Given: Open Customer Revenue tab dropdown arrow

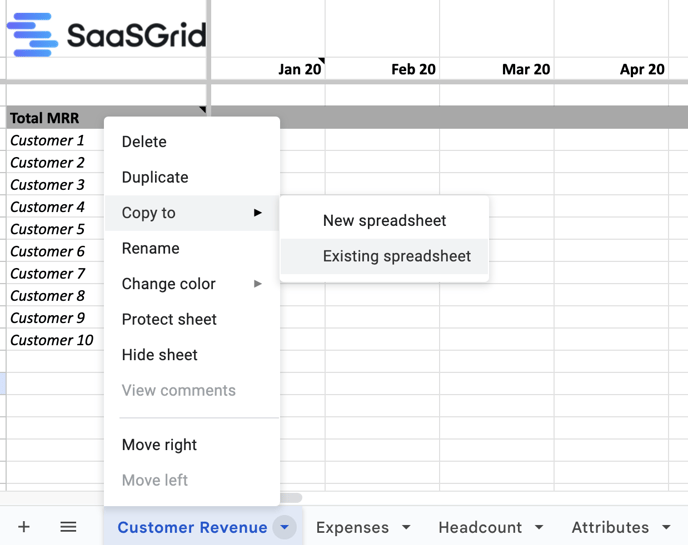Looking at the screenshot, I should tap(285, 528).
